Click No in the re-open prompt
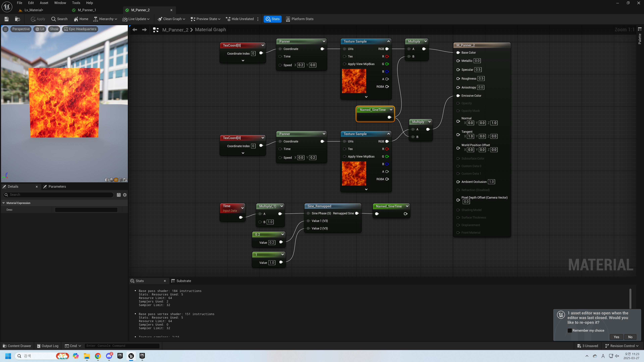This screenshot has width=644, height=362. (x=630, y=337)
